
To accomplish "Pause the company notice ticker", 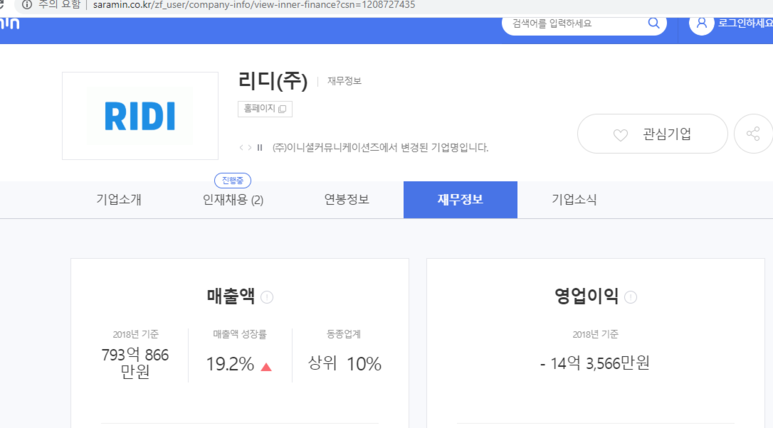I will [260, 147].
